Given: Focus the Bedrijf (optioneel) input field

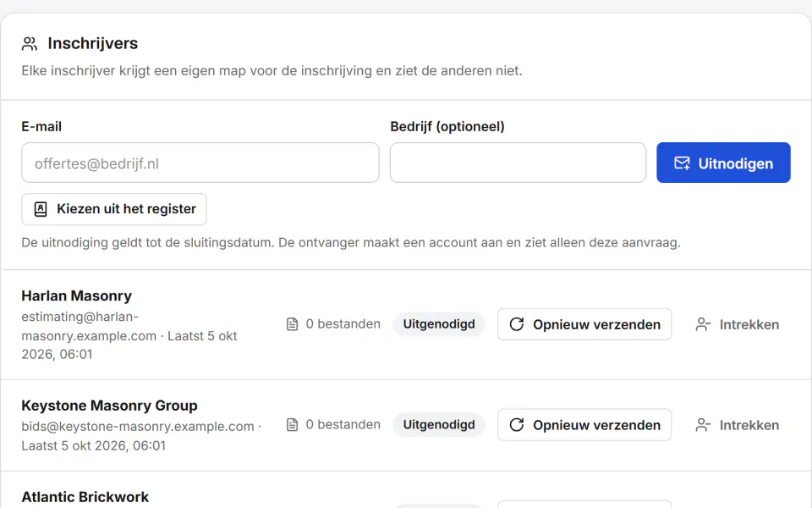Looking at the screenshot, I should point(518,163).
